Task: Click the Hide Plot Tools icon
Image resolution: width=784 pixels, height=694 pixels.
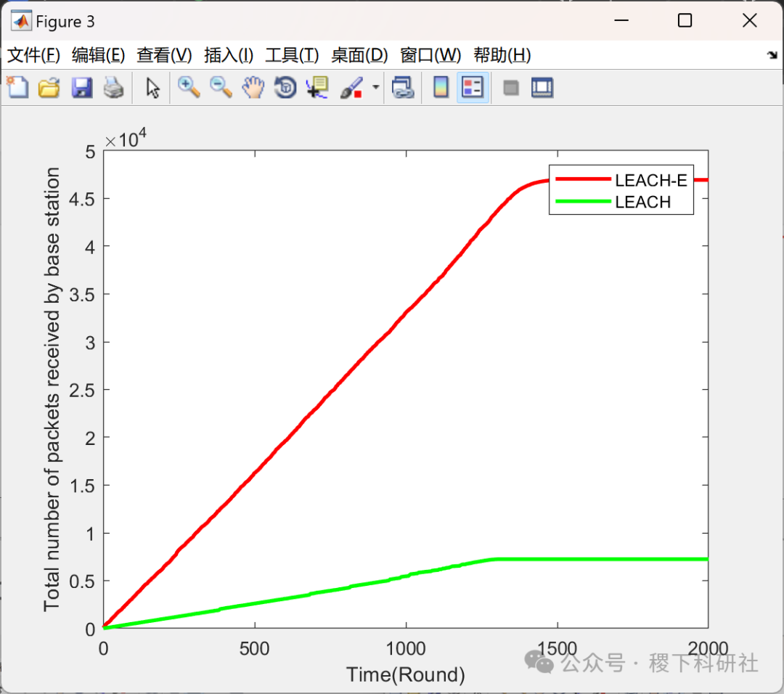Action: (x=510, y=88)
